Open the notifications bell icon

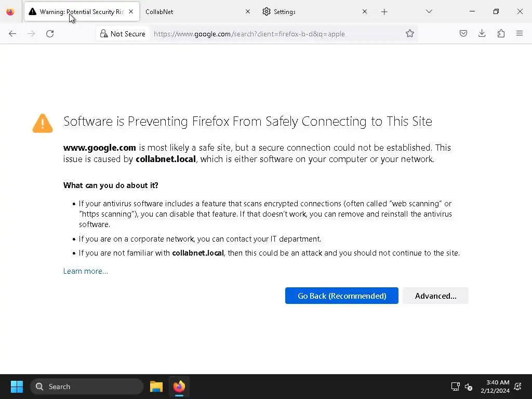click(x=518, y=387)
